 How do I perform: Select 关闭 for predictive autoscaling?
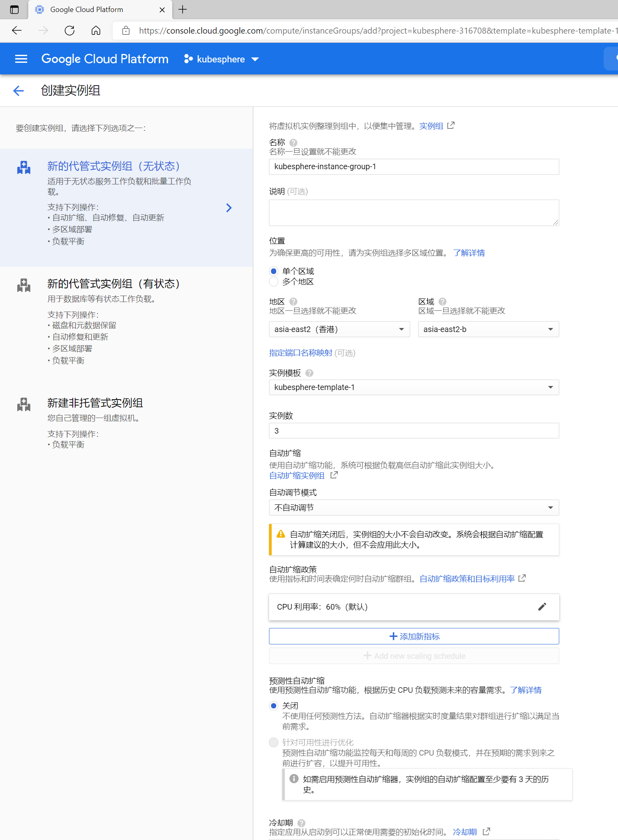[274, 706]
